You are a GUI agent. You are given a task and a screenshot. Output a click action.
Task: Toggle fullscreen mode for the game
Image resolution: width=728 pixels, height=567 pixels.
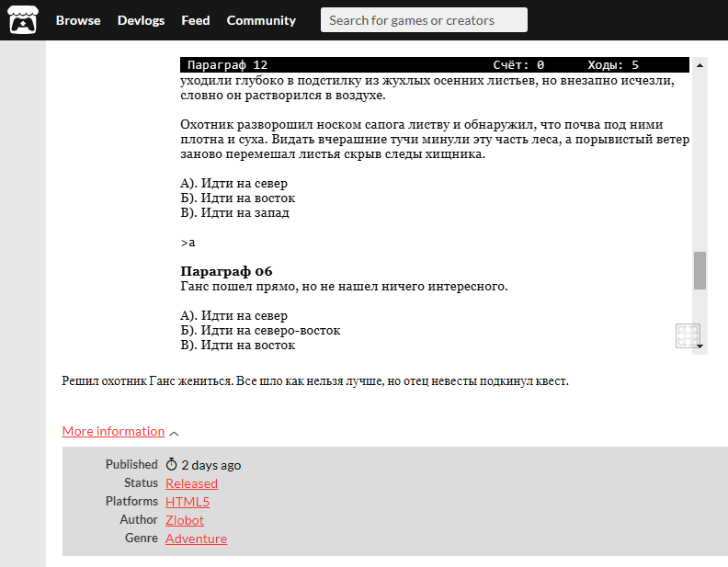[688, 335]
